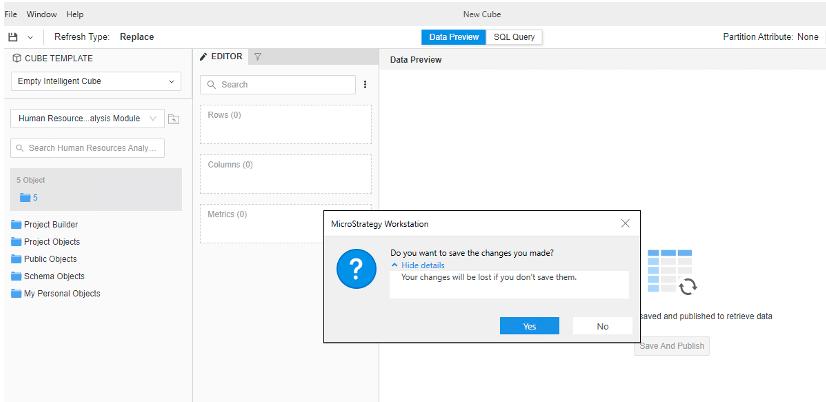Open the Human Resources Analysis Module dropdown
The width and height of the screenshot is (826, 402).
pos(87,118)
